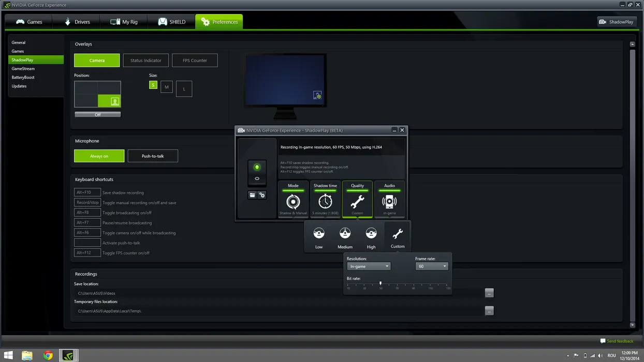Select the M camera overlay size
The width and height of the screenshot is (644, 362).
(x=166, y=87)
